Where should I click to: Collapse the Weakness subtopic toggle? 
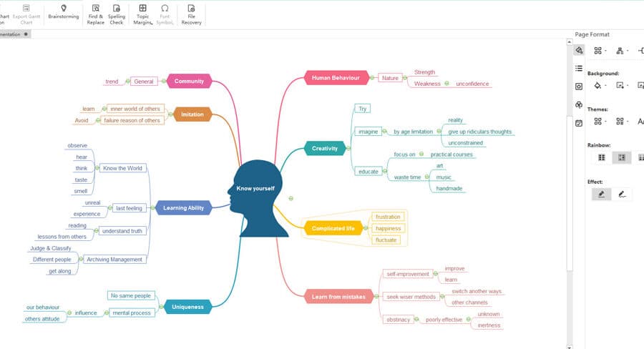[447, 84]
